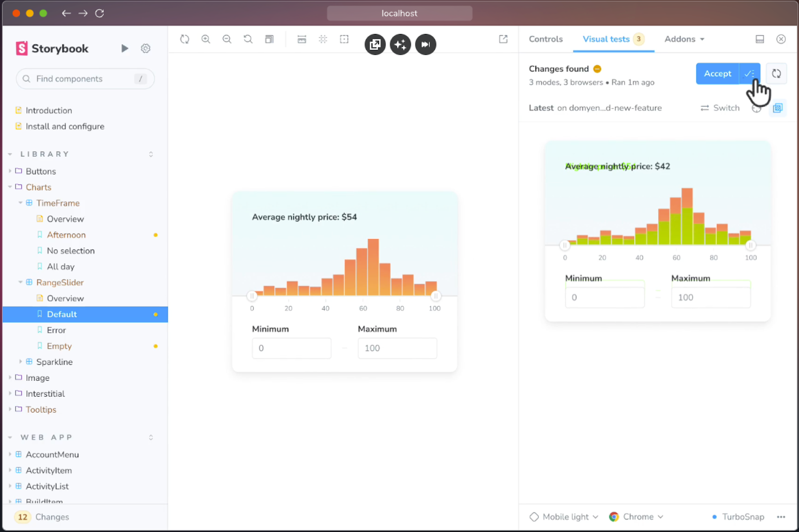799x532 pixels.
Task: Open the Addons tab menu
Action: 684,39
